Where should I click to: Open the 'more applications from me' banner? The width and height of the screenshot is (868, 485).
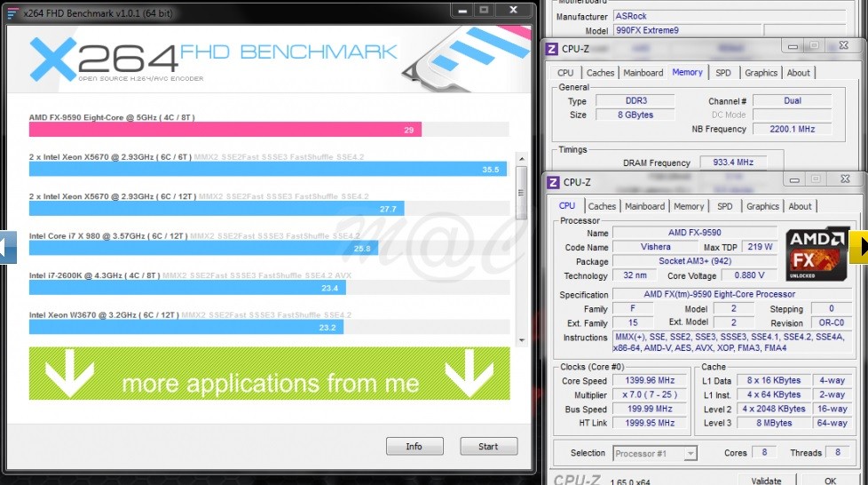(x=269, y=383)
